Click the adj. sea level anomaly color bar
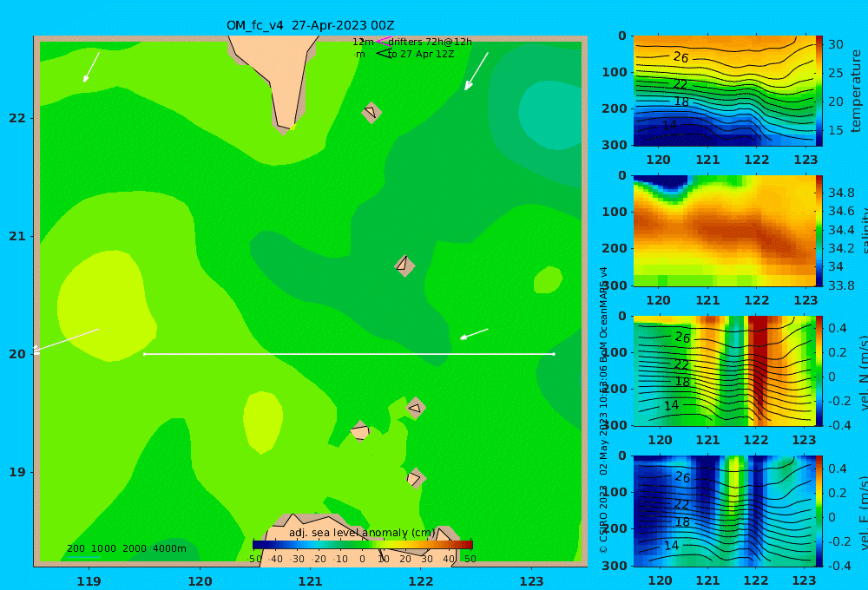 pyautogui.click(x=363, y=545)
